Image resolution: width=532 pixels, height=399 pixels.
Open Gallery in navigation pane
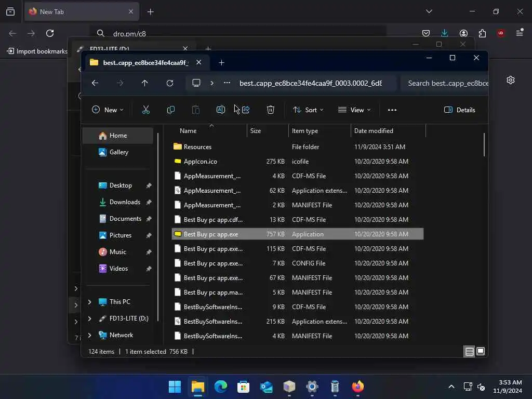118,152
